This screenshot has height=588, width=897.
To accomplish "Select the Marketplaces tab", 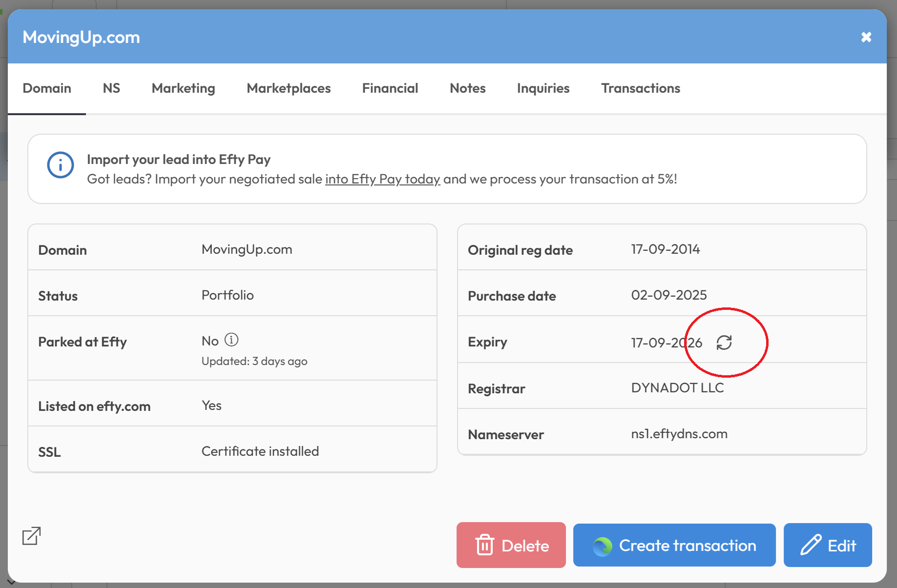I will 289,88.
